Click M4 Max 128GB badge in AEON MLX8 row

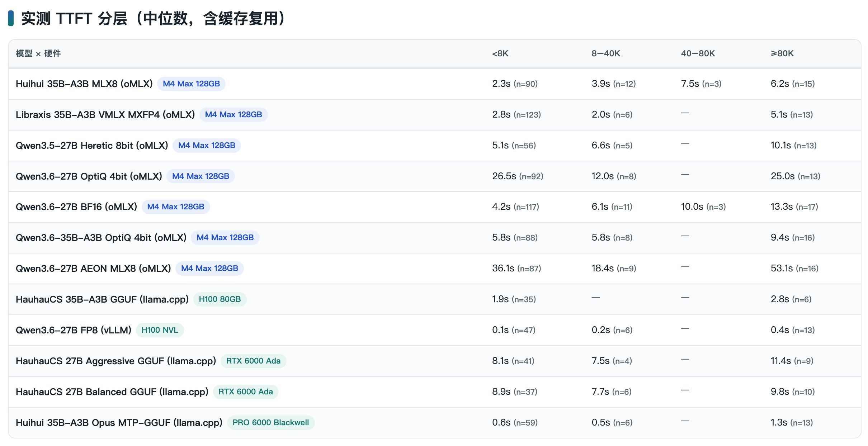point(209,269)
